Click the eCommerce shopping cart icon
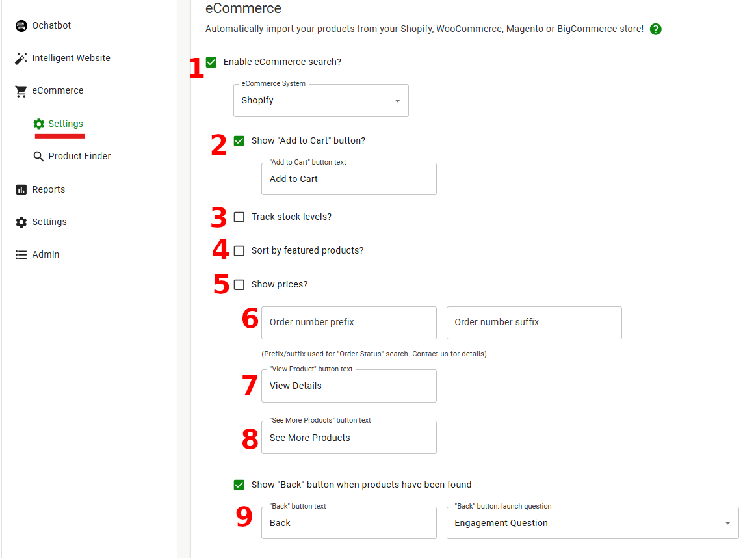 [x=21, y=91]
